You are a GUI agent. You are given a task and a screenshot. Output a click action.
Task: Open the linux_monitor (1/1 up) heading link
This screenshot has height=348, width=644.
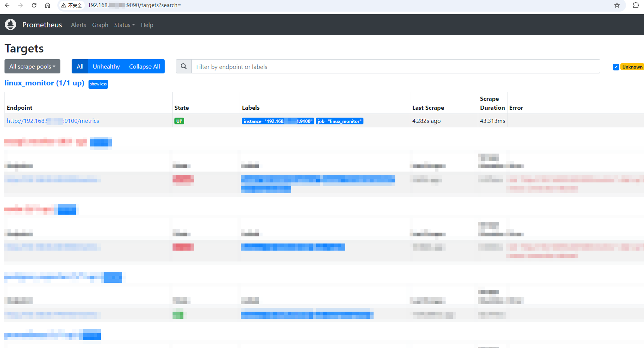tap(44, 83)
